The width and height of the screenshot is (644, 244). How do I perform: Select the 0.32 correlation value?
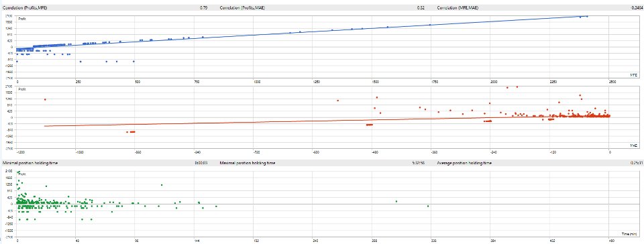pos(421,8)
